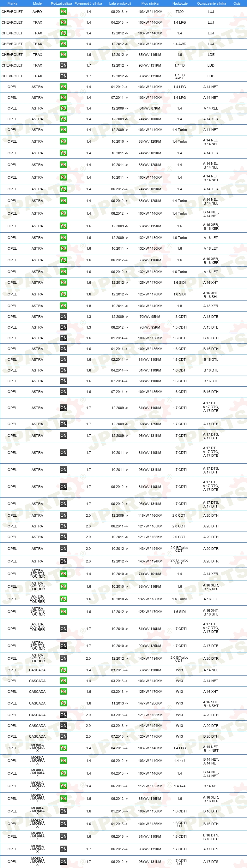This screenshot has height=868, width=247.
Task: Click the diesel ON icon in the ASTRA B 16 DTL 02.2014 row
Action: pyautogui.click(x=63, y=360)
